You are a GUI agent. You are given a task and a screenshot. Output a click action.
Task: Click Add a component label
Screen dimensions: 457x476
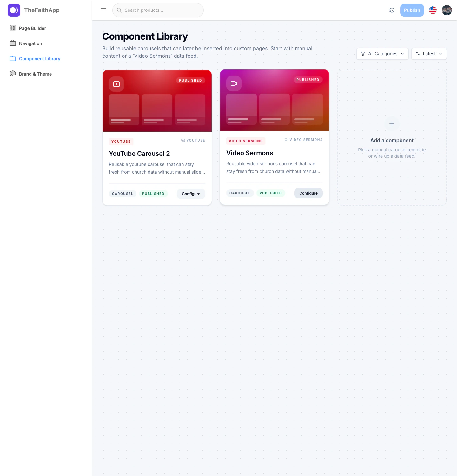tap(392, 140)
